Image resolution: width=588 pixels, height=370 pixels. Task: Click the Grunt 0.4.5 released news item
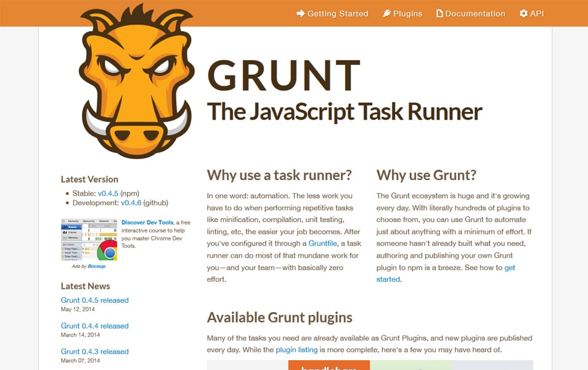[x=94, y=300]
